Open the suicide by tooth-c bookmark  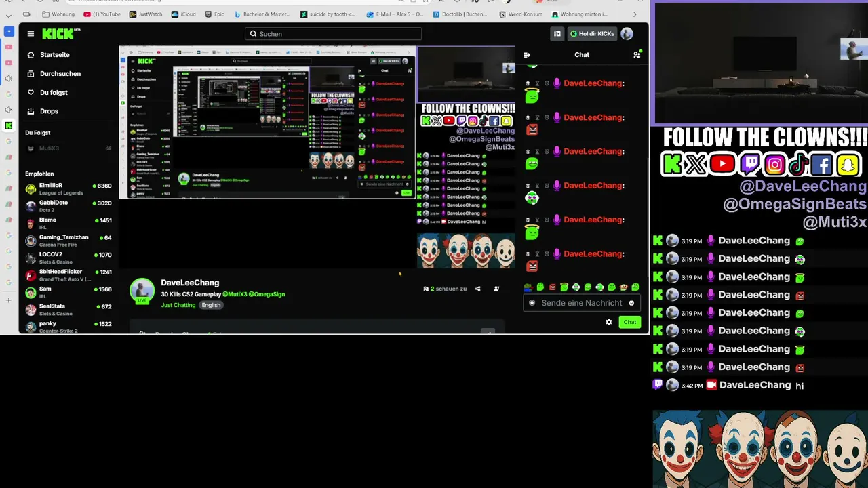click(x=328, y=14)
